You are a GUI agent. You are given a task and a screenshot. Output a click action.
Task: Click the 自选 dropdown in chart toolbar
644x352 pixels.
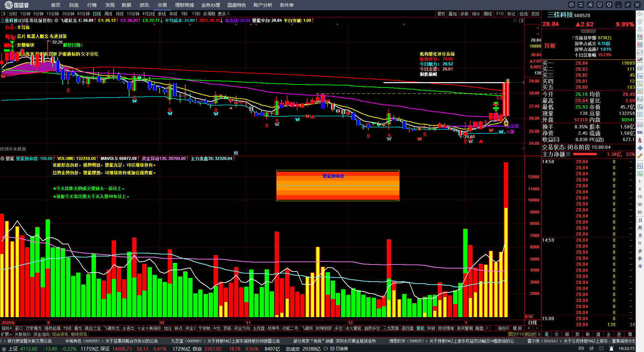pos(523,14)
